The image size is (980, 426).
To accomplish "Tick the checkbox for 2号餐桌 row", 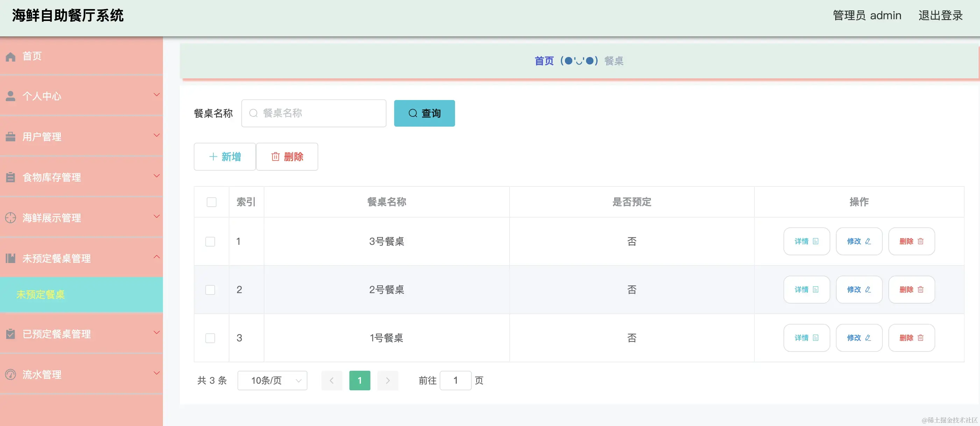I will pyautogui.click(x=211, y=290).
